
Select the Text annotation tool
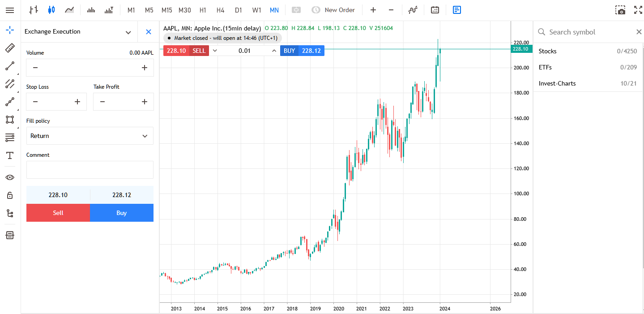[x=10, y=155]
